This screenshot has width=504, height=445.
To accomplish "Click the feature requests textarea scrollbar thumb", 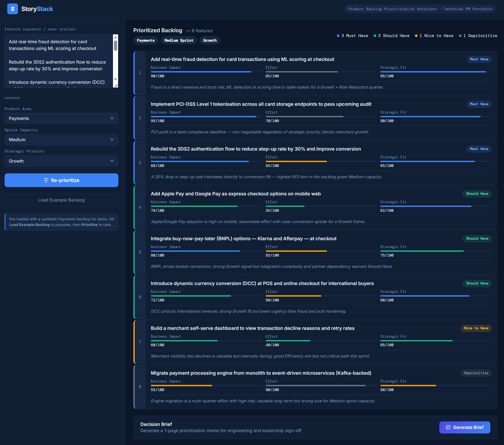I will pyautogui.click(x=116, y=45).
